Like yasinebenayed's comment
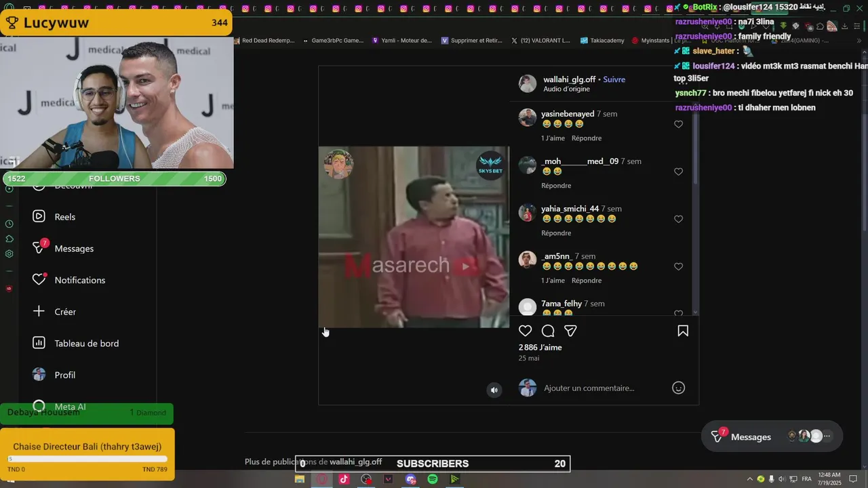Image resolution: width=868 pixels, height=488 pixels. [x=678, y=124]
